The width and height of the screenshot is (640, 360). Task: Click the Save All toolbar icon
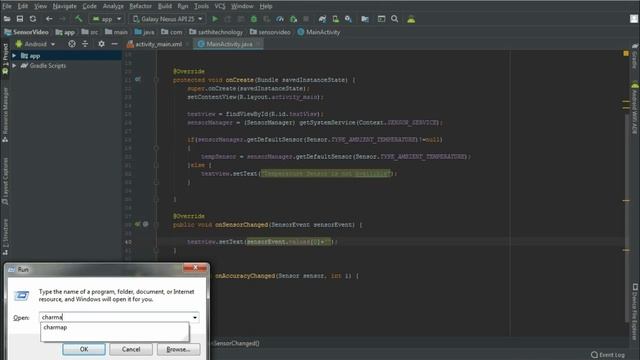[x=20, y=19]
